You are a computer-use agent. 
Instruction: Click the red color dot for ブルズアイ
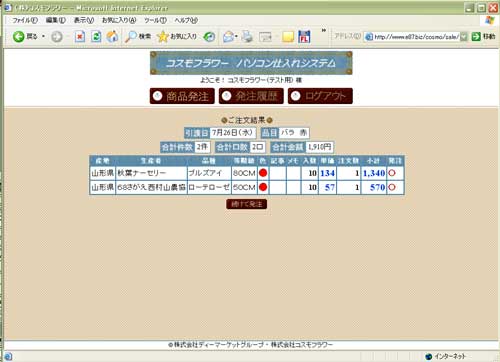click(x=263, y=173)
